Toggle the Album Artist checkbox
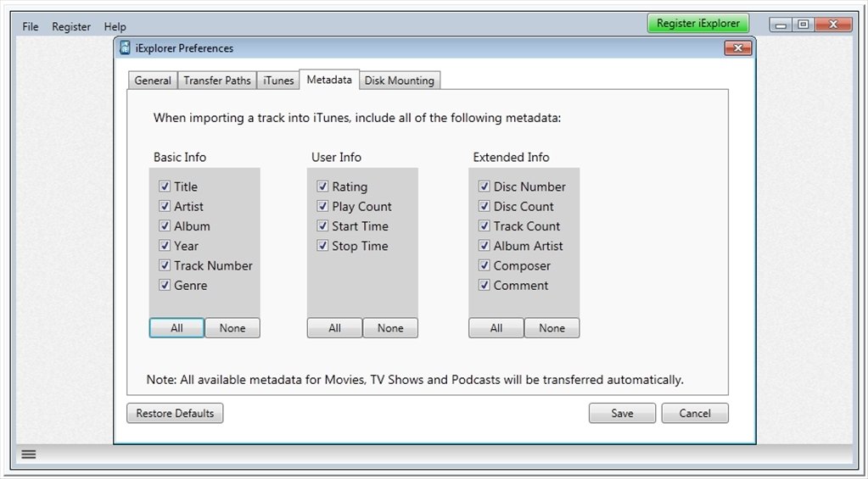The image size is (868, 479). [484, 246]
